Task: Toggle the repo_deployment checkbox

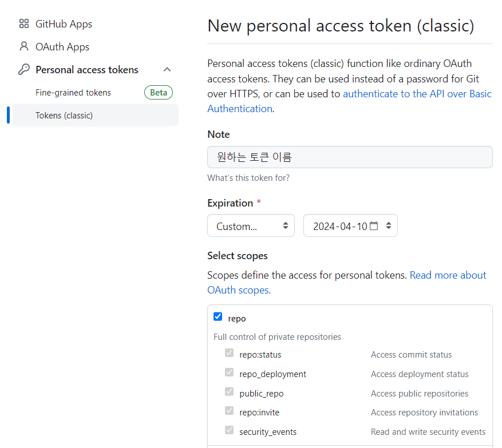Action: click(229, 372)
